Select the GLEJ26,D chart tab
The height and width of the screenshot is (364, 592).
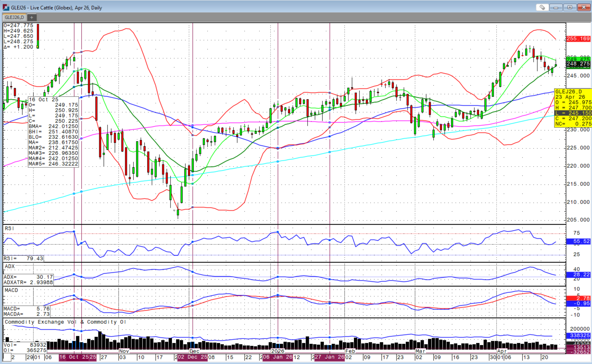point(14,17)
